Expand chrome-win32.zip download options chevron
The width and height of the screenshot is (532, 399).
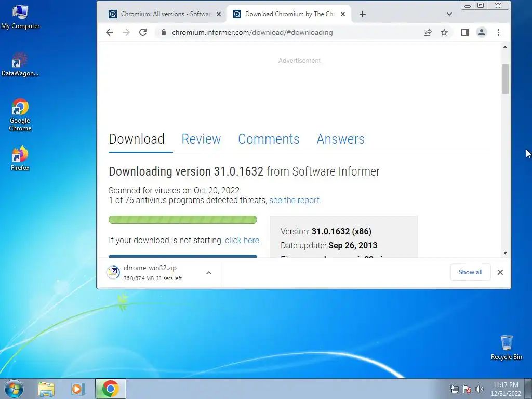(x=209, y=272)
